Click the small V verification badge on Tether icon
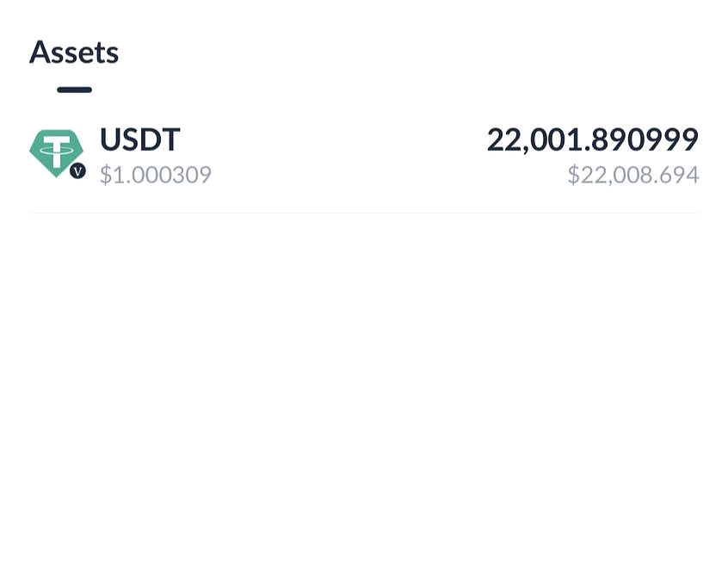 77,170
